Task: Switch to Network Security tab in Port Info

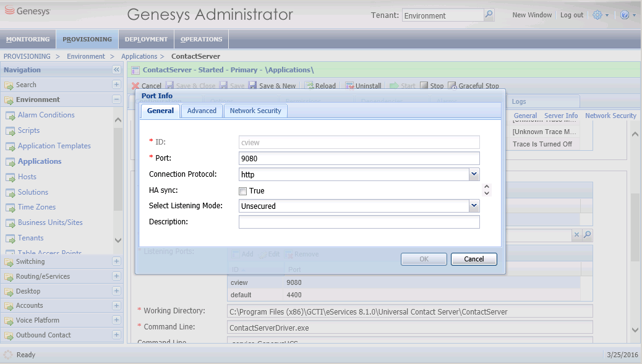Action: click(x=255, y=111)
